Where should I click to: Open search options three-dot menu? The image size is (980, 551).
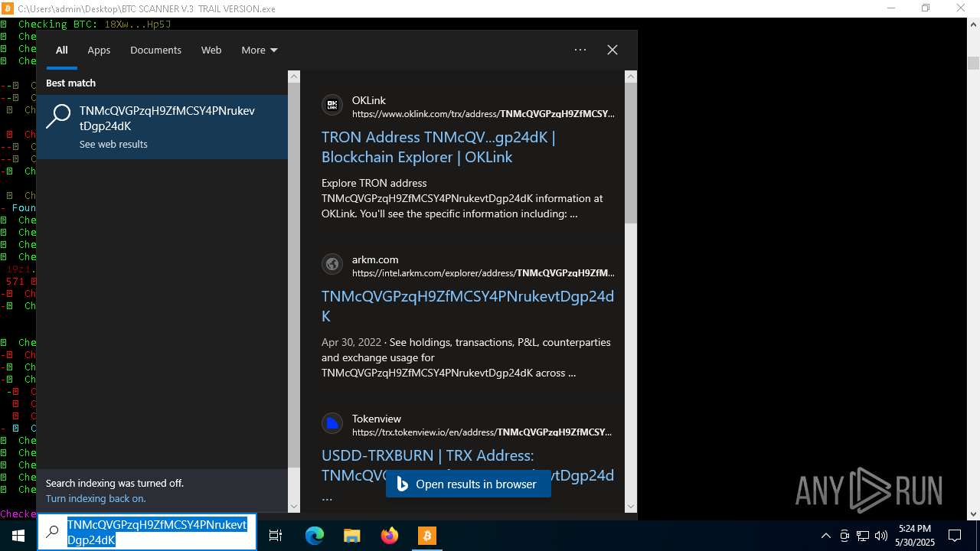[580, 50]
